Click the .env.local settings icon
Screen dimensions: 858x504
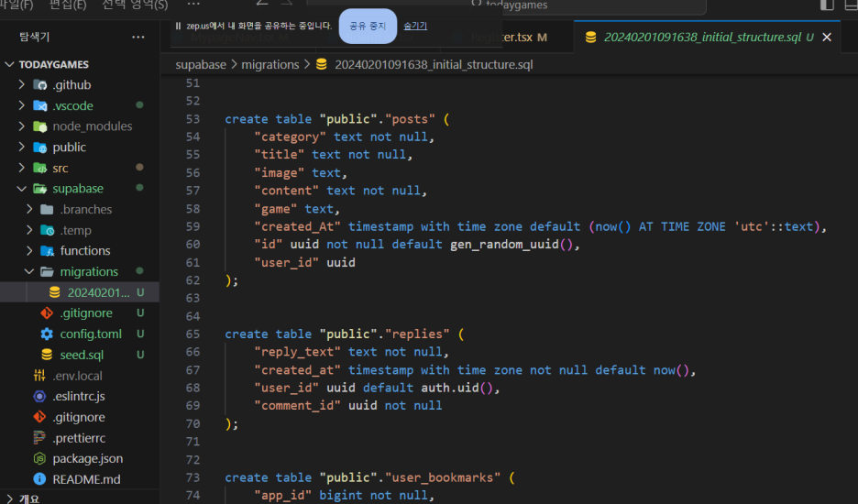coord(39,376)
